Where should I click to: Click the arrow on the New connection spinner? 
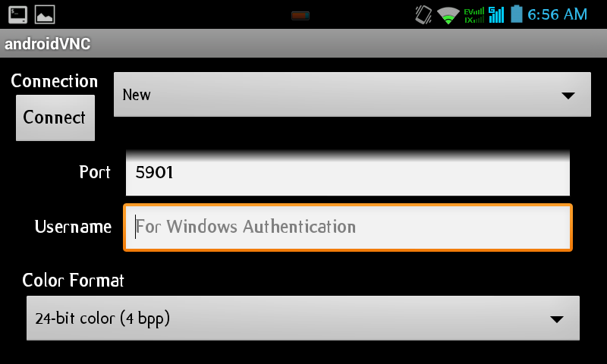tap(568, 96)
